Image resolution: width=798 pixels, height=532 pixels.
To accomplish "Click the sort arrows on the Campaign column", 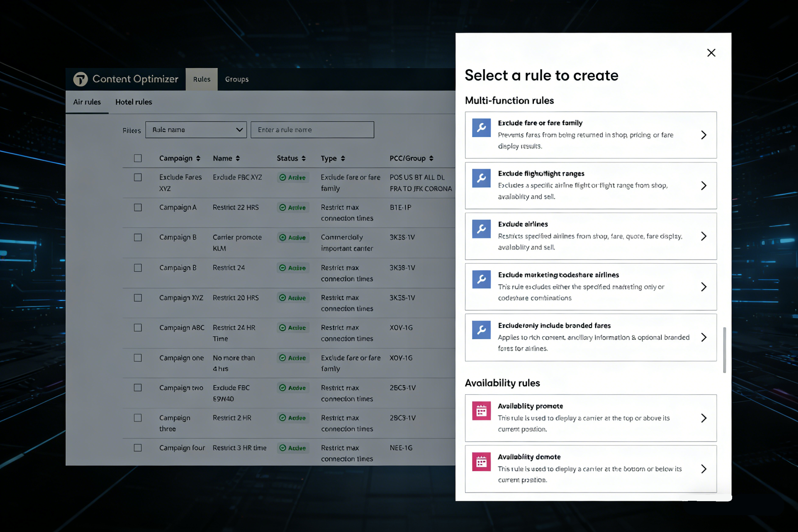I will click(x=198, y=158).
